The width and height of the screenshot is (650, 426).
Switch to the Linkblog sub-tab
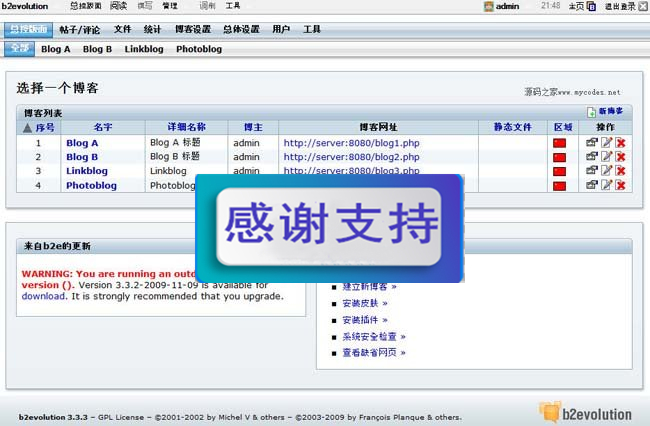tap(144, 49)
